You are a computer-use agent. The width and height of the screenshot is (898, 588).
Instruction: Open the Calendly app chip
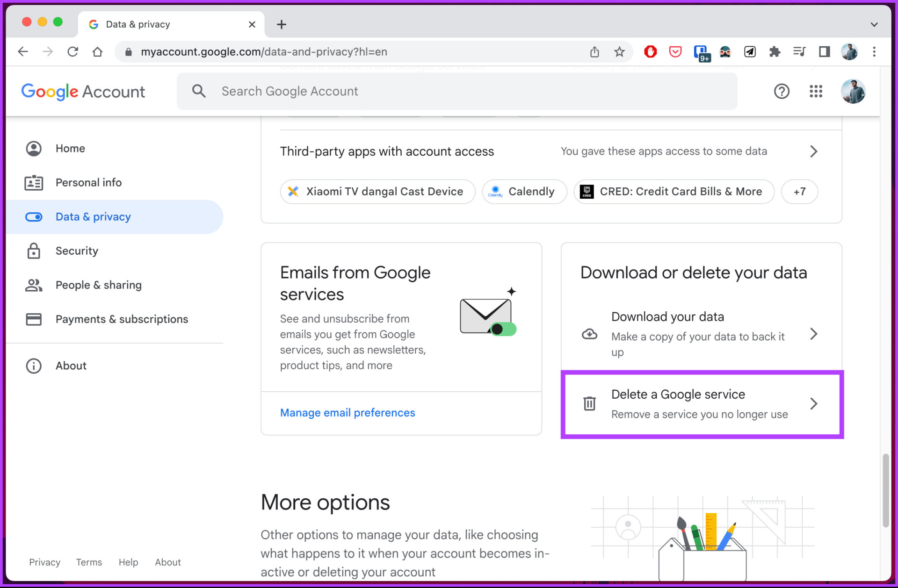pos(525,192)
